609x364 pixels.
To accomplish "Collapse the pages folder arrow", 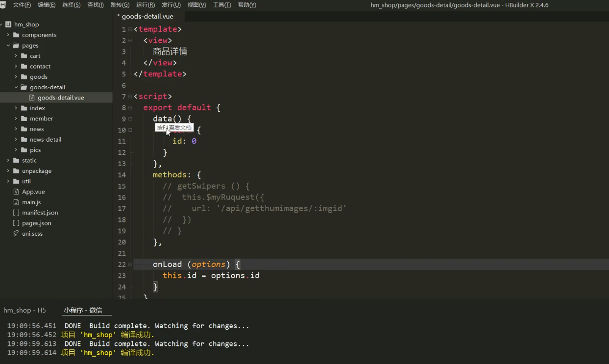I will point(8,46).
